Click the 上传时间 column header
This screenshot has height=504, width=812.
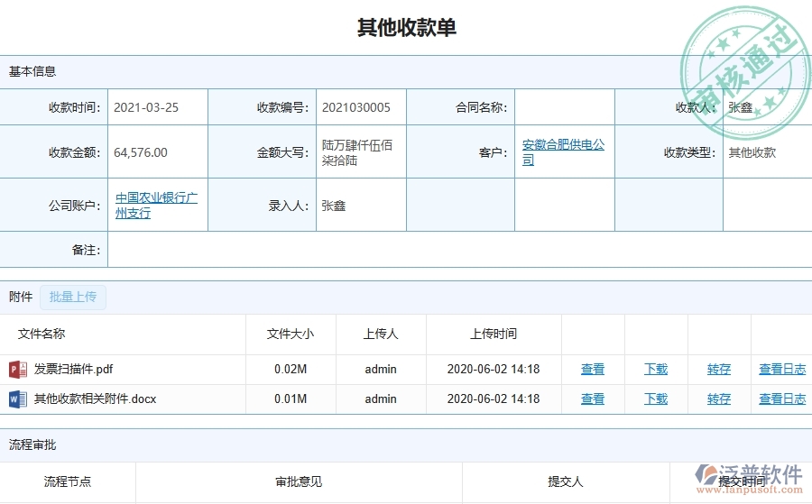click(494, 334)
